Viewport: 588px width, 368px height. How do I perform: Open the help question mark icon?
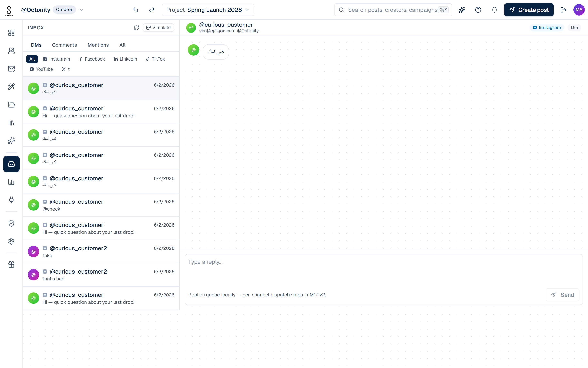coord(478,10)
